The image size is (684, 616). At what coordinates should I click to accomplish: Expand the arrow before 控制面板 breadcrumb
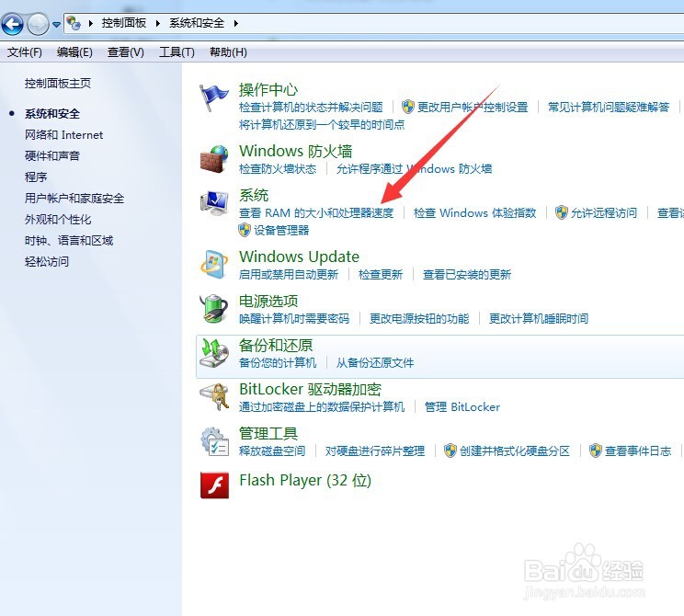tap(91, 23)
